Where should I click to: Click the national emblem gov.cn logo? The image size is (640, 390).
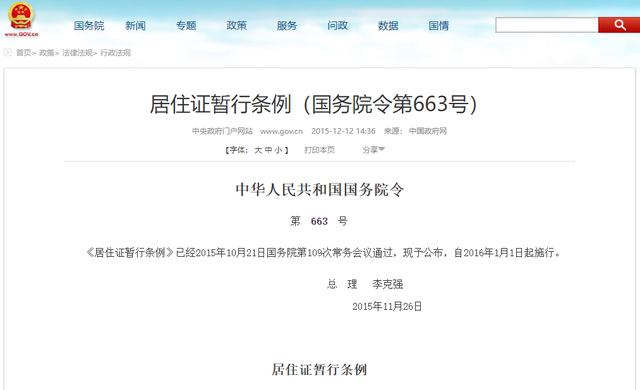point(21,19)
